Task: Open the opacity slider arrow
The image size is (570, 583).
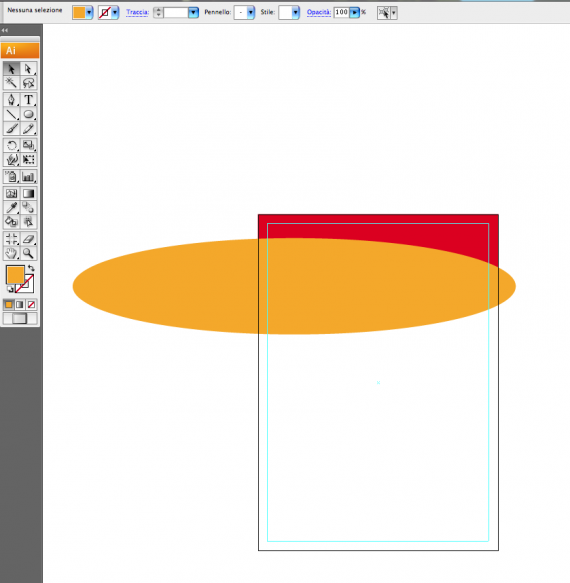Action: 355,12
